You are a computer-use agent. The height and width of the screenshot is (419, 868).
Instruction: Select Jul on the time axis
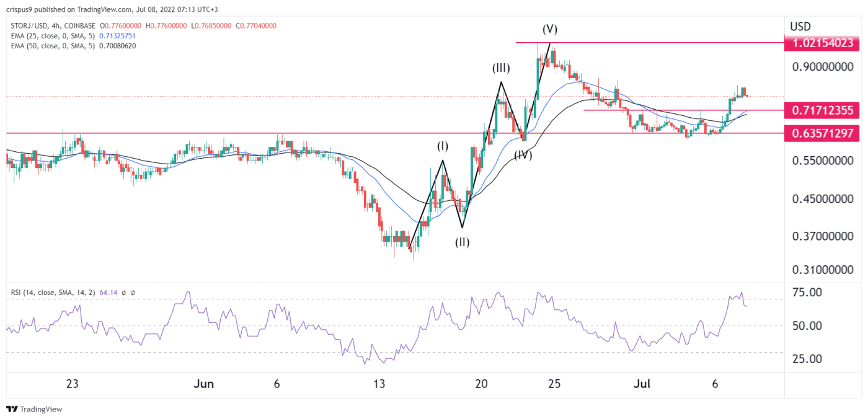click(642, 384)
